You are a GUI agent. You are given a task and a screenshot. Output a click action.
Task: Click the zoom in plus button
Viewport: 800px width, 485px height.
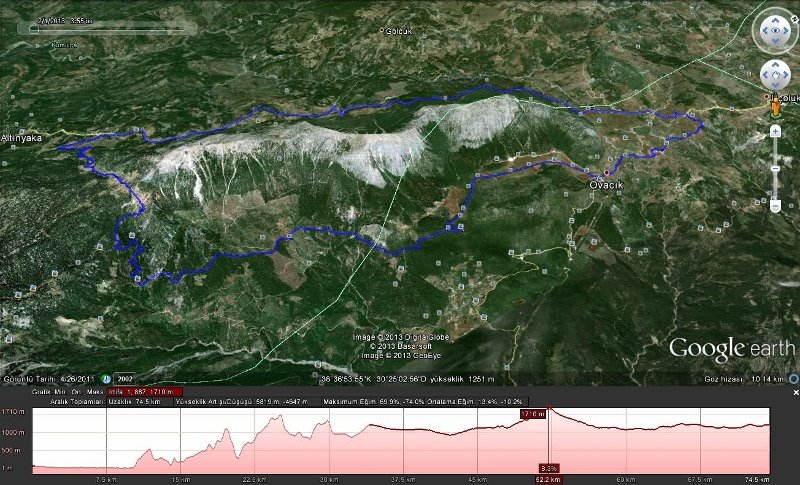point(775,130)
